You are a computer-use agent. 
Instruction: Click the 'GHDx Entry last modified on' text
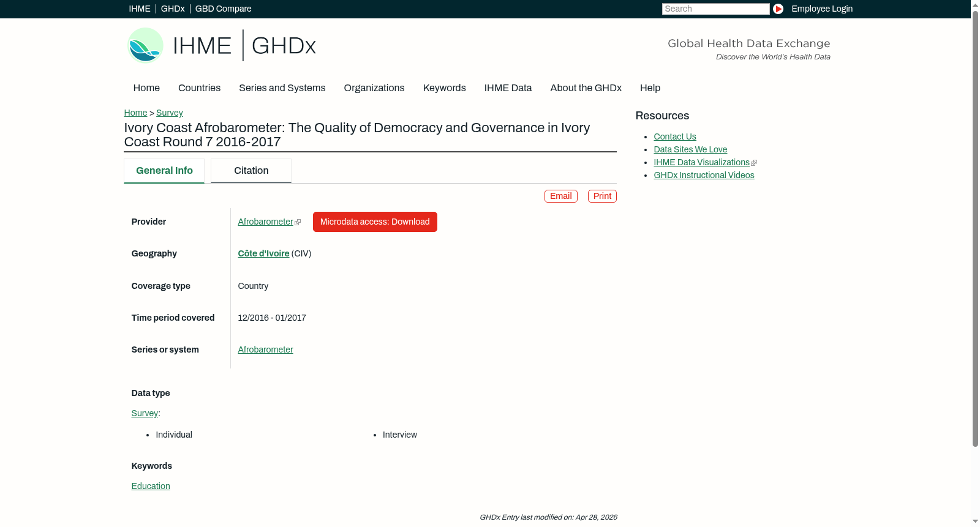[x=548, y=517]
